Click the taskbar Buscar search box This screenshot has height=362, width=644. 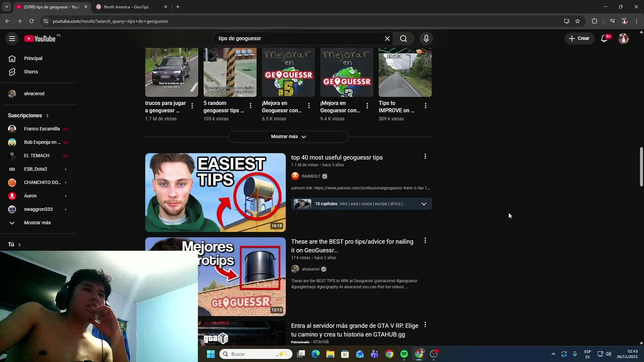(256, 354)
